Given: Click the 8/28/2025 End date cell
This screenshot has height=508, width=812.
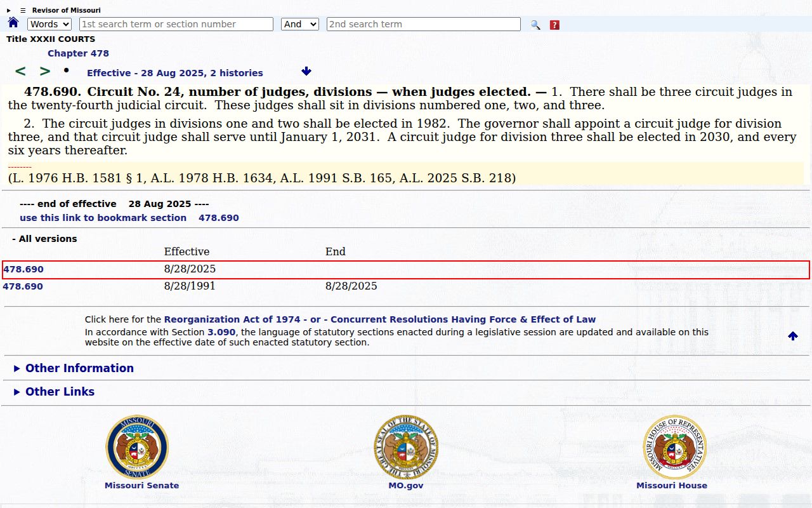Looking at the screenshot, I should 351,286.
